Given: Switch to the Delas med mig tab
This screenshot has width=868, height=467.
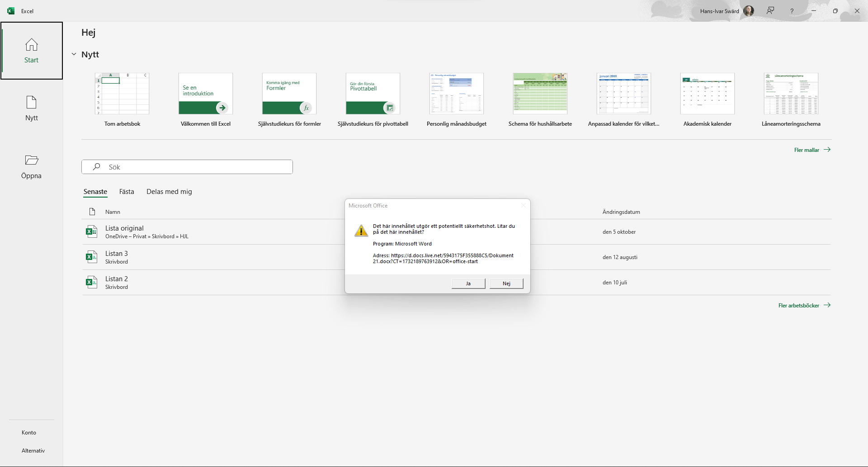Looking at the screenshot, I should click(x=169, y=192).
